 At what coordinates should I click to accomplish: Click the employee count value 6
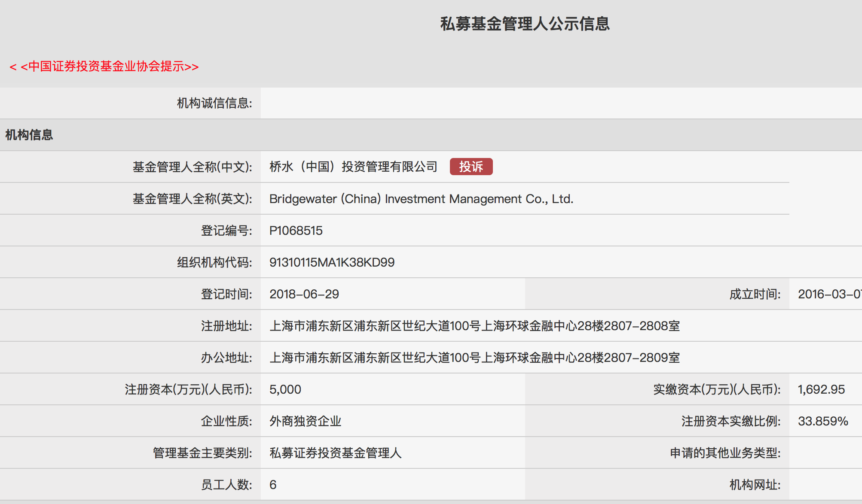pos(273,485)
